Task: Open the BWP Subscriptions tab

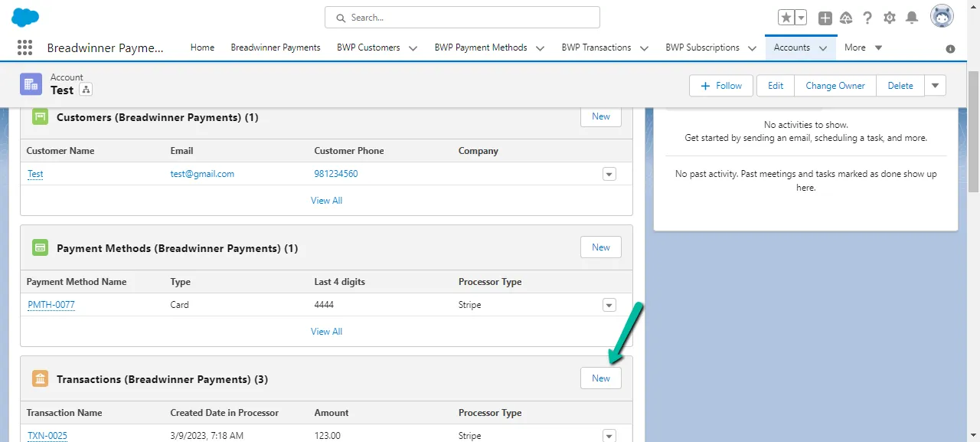Action: tap(702, 47)
